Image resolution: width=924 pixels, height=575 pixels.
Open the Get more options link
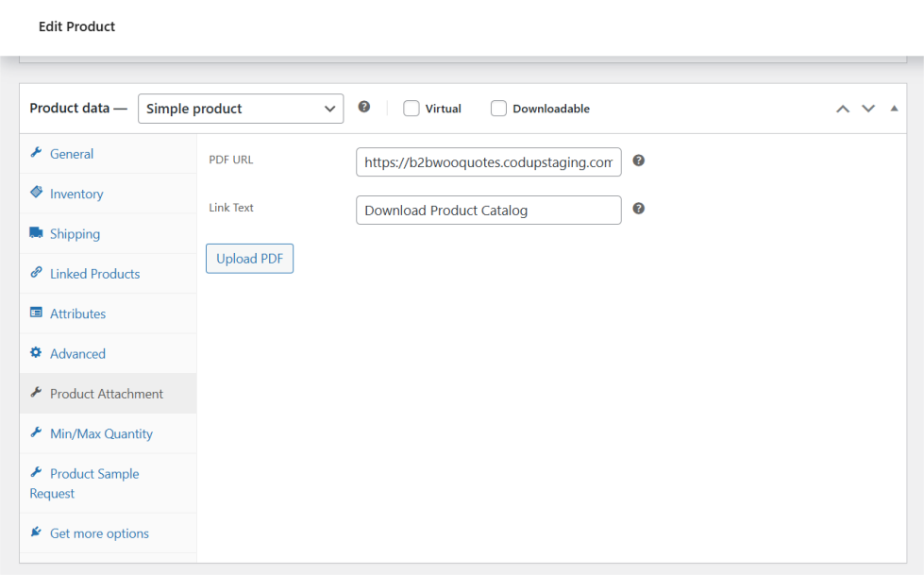coord(99,533)
